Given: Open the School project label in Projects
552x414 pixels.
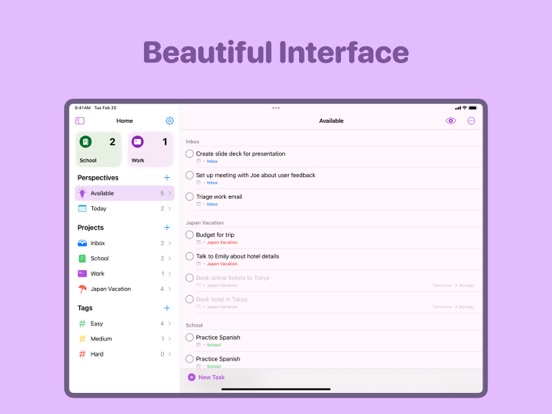Looking at the screenshot, I should (x=100, y=258).
